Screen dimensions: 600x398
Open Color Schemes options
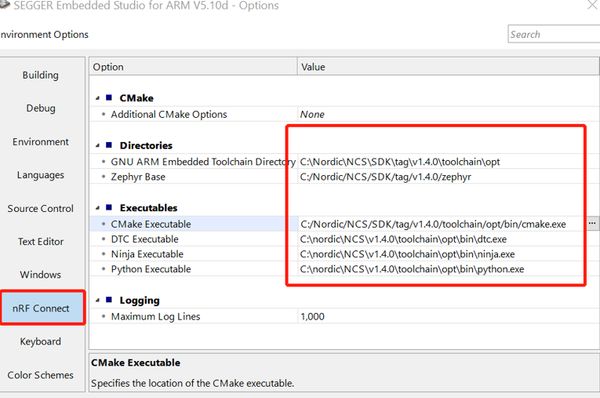[x=41, y=375]
